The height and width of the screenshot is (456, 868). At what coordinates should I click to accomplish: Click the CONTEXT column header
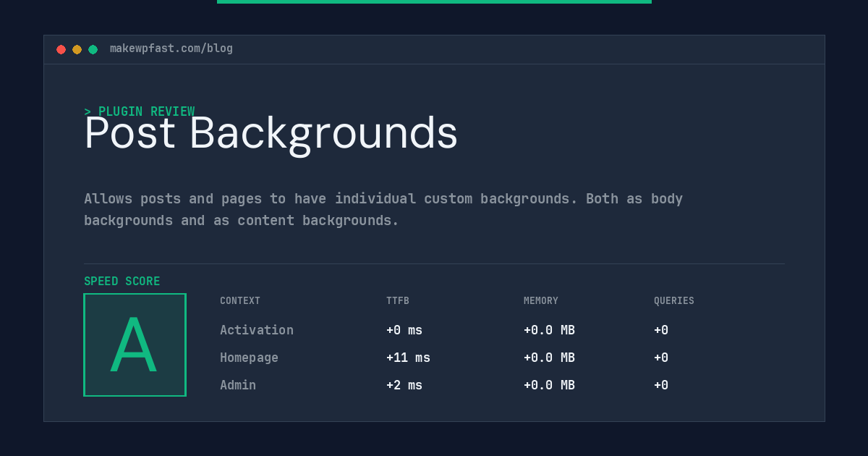[240, 300]
